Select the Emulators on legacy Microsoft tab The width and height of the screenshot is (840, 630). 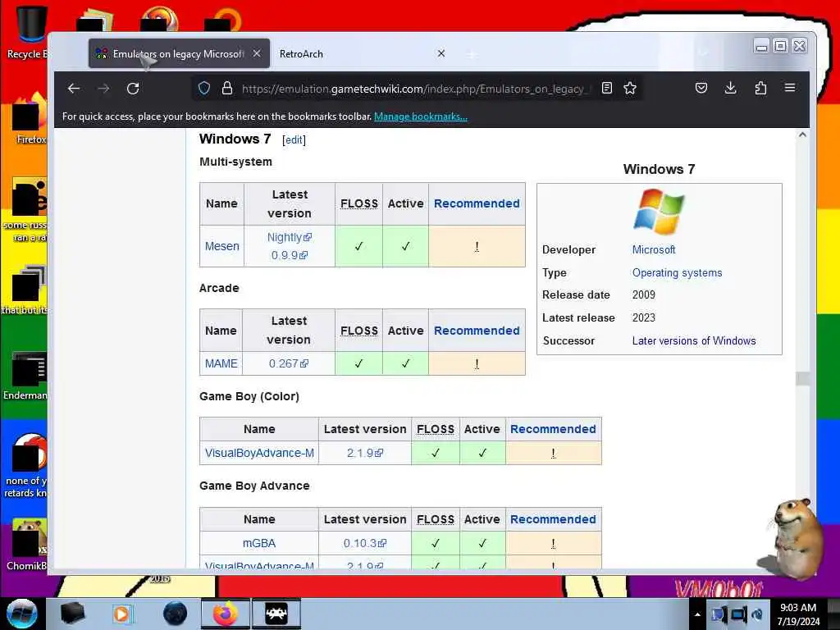pyautogui.click(x=179, y=53)
